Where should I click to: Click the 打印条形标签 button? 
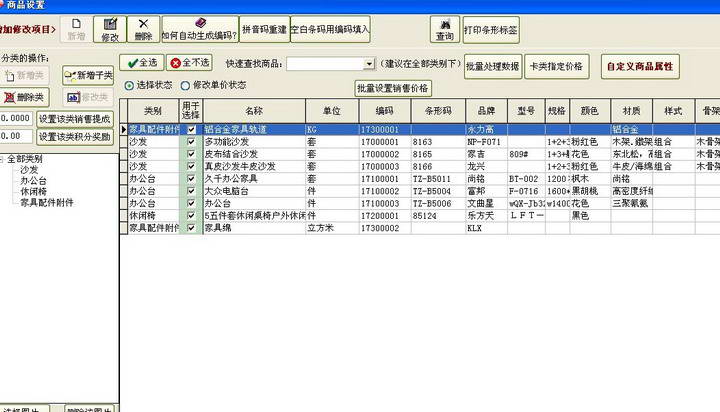point(491,30)
